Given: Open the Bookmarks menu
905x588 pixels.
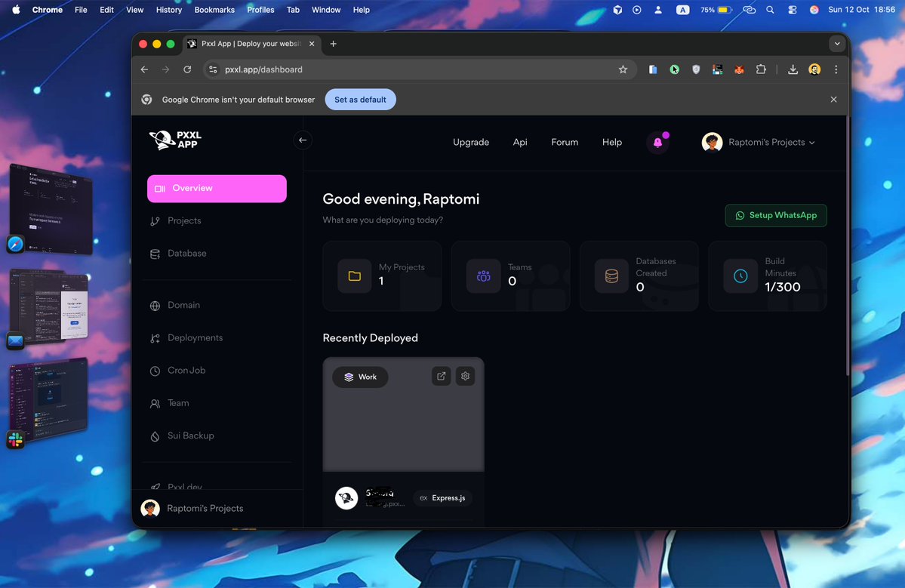Looking at the screenshot, I should pos(214,10).
